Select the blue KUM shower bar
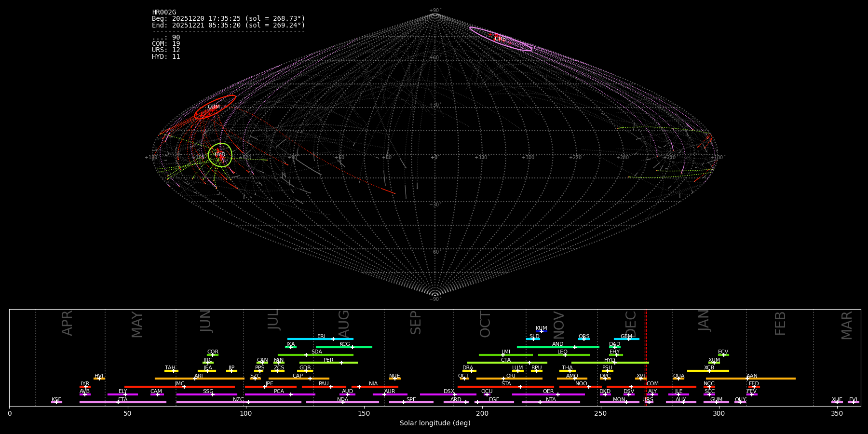 pyautogui.click(x=542, y=331)
